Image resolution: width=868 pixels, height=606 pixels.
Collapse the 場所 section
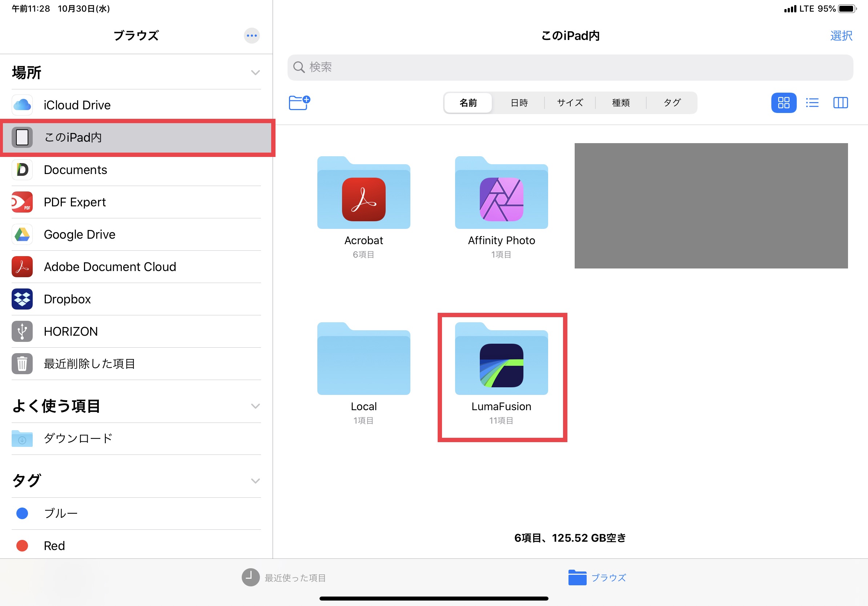tap(255, 73)
